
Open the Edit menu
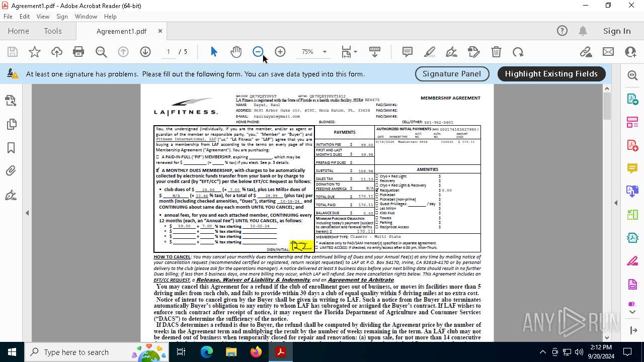(x=25, y=17)
